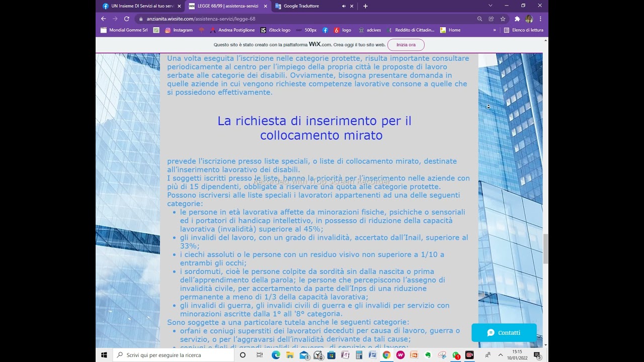Open the Home bookmark
The image size is (644, 362).
click(450, 30)
